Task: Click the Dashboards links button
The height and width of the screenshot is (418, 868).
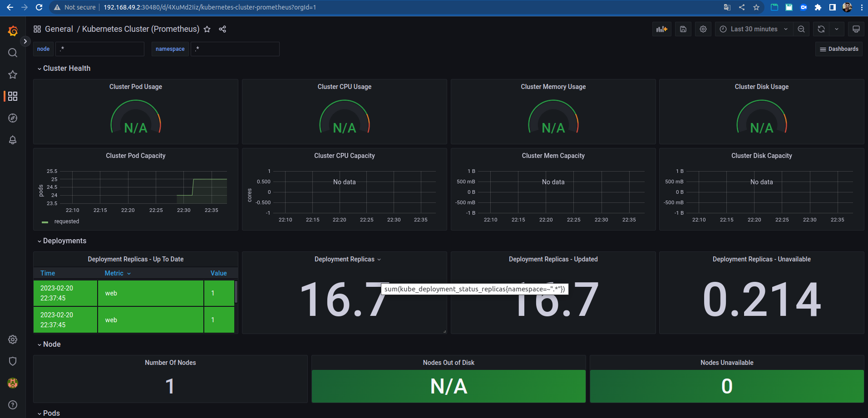Action: pyautogui.click(x=839, y=49)
